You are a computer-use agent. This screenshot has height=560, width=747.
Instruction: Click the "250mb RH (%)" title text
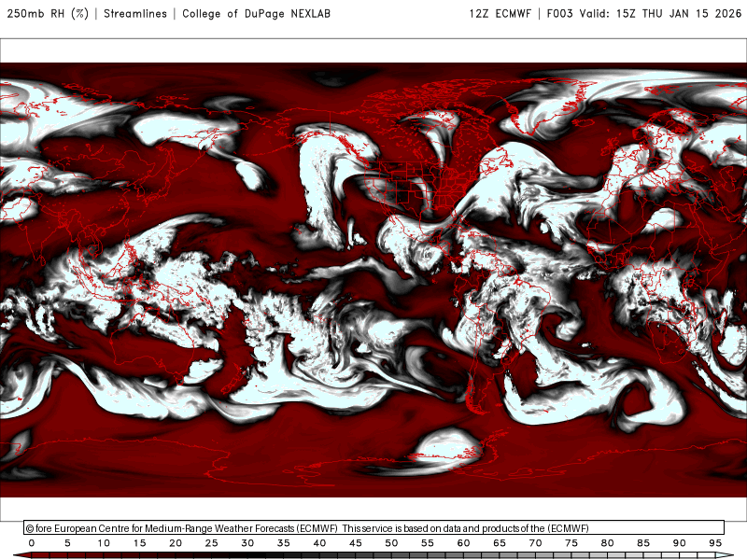(48, 14)
